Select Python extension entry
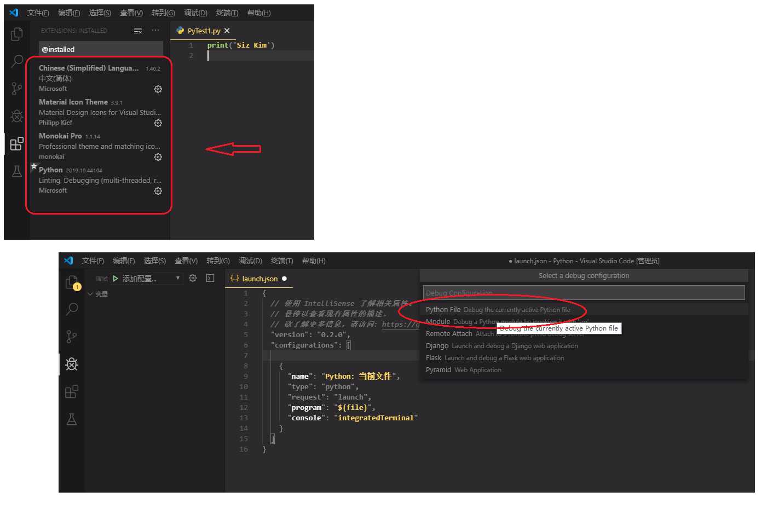 click(100, 180)
